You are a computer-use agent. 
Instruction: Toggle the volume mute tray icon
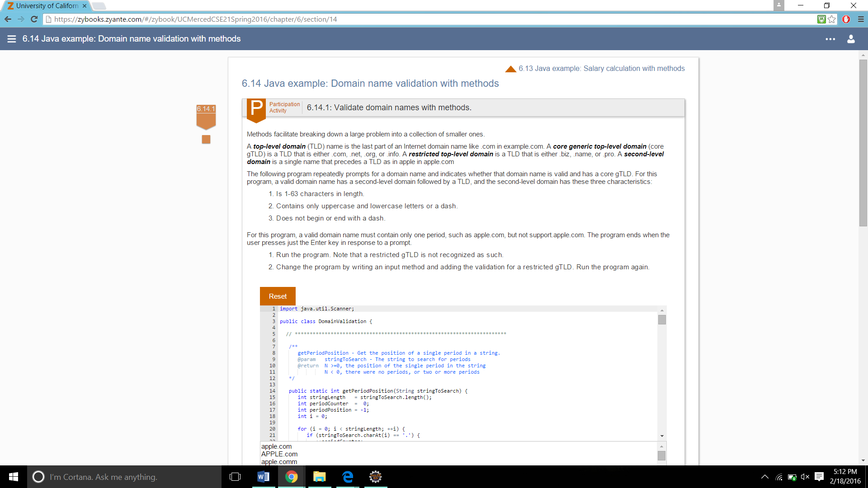(x=805, y=477)
